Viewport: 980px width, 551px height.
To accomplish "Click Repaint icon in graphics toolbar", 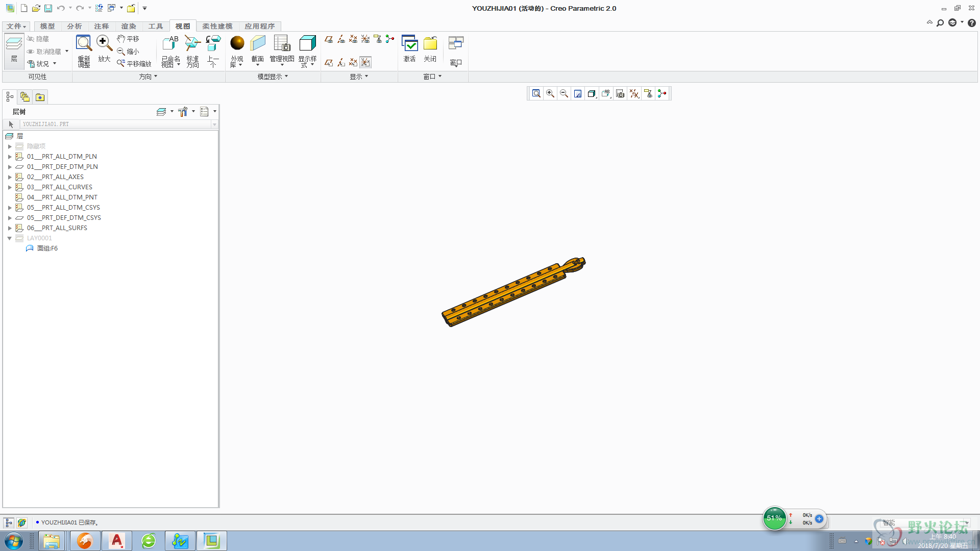I will 578,93.
